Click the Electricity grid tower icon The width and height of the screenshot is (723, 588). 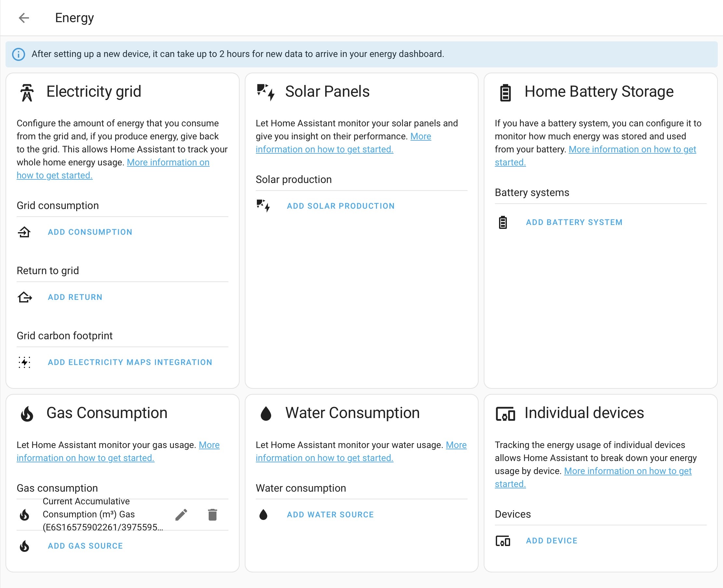27,92
